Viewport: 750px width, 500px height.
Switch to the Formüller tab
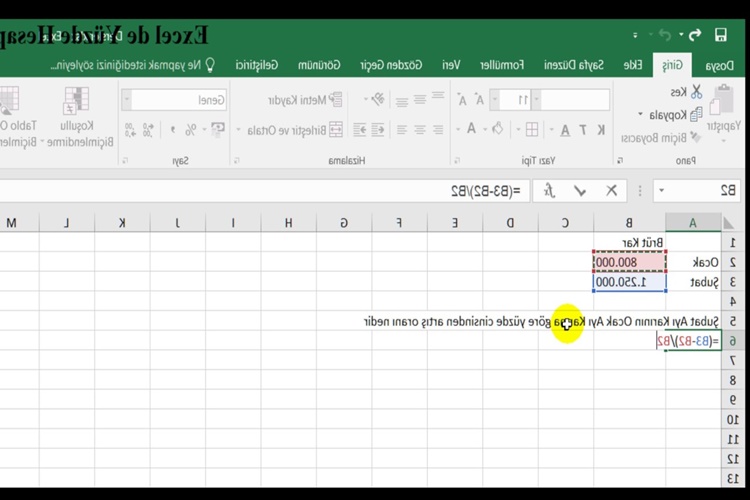502,65
